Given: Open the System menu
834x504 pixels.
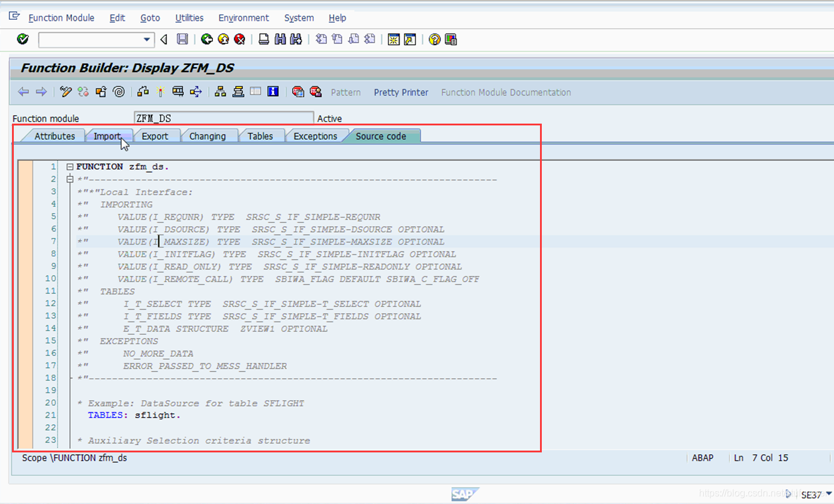Looking at the screenshot, I should (x=299, y=18).
